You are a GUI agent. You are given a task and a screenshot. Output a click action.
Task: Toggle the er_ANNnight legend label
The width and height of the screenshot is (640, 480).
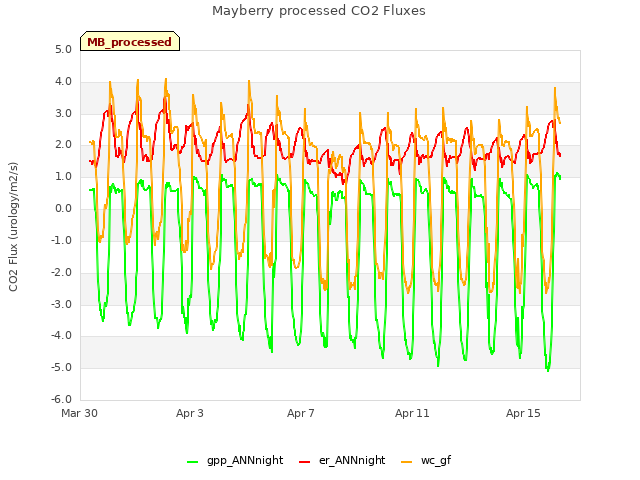pyautogui.click(x=352, y=460)
